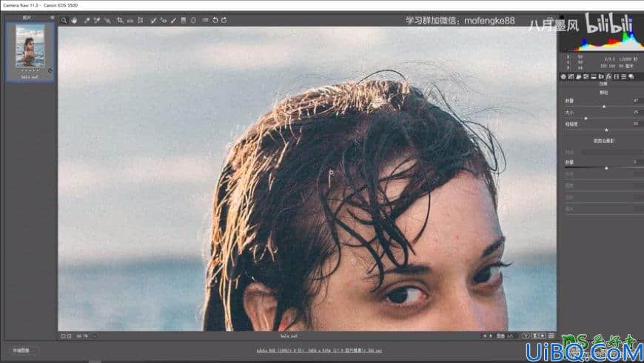
Task: Switch to the HSL Adjustments panel tab
Action: click(x=586, y=76)
